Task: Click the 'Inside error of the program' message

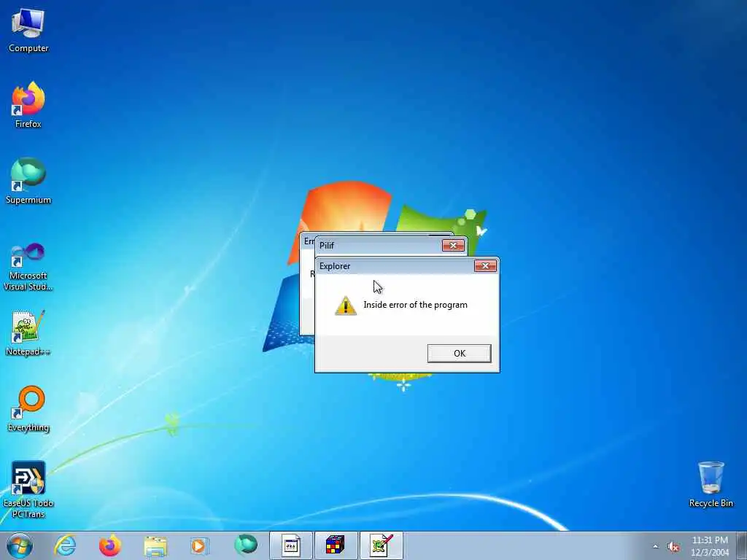Action: coord(415,306)
